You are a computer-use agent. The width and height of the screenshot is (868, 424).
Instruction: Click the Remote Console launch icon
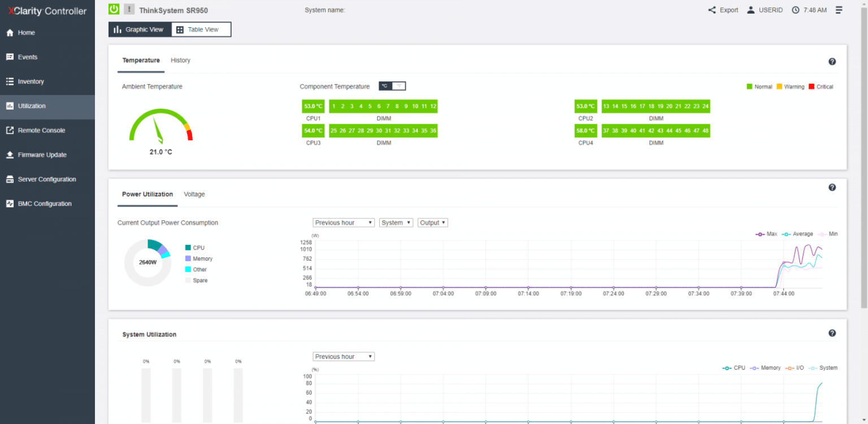(10, 130)
